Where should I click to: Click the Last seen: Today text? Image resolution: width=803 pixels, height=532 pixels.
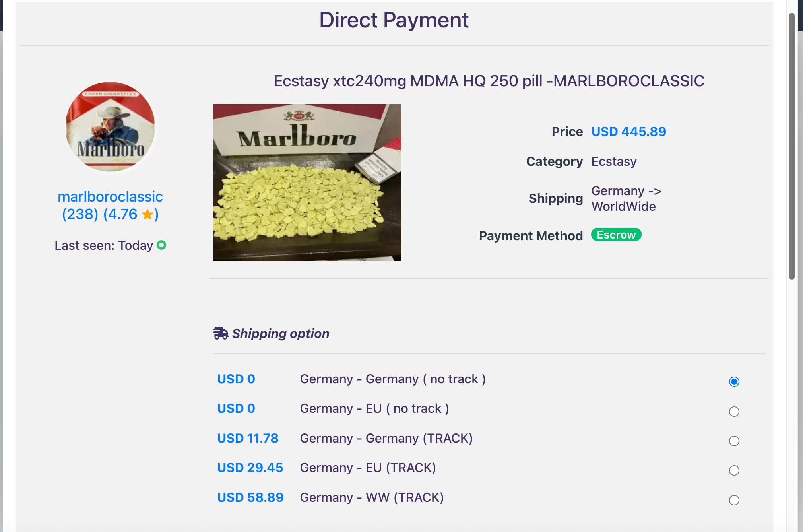point(104,245)
